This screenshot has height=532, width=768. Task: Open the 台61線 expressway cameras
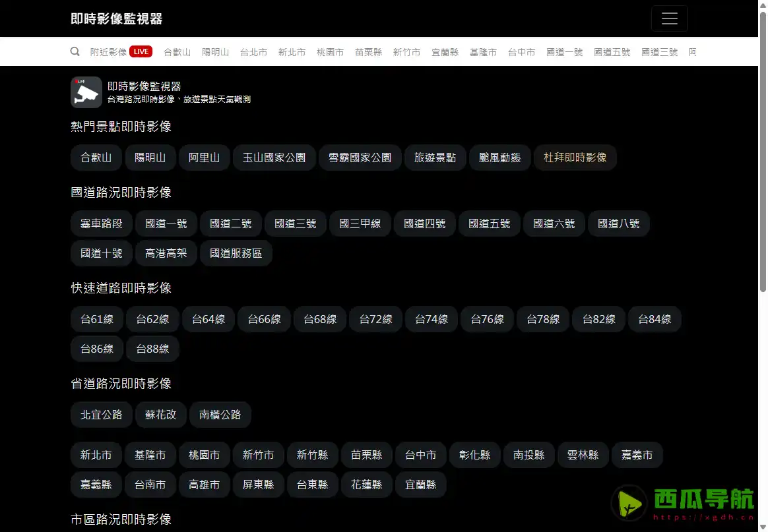click(96, 319)
